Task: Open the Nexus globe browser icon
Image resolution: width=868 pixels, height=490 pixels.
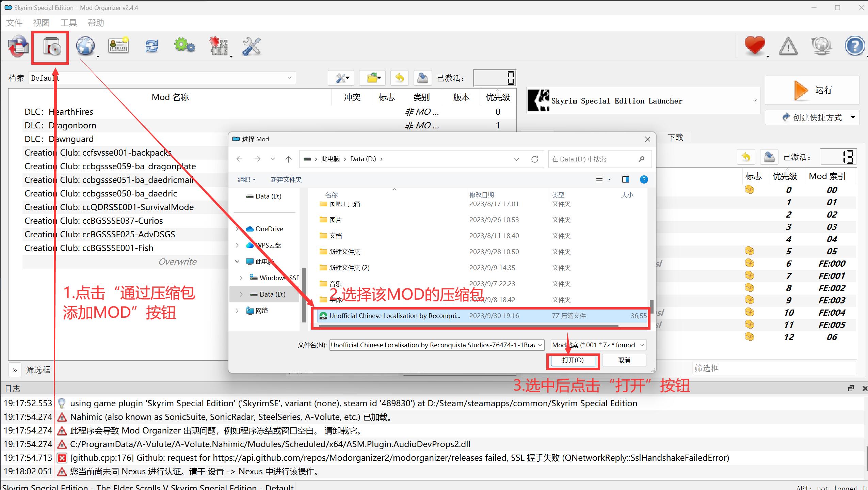Action: tap(85, 46)
